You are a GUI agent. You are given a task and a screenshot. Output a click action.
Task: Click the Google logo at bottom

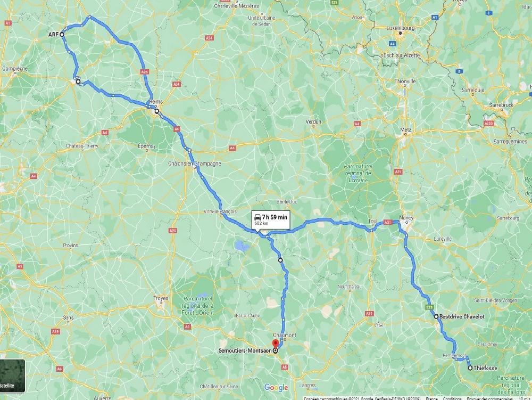coord(276,387)
